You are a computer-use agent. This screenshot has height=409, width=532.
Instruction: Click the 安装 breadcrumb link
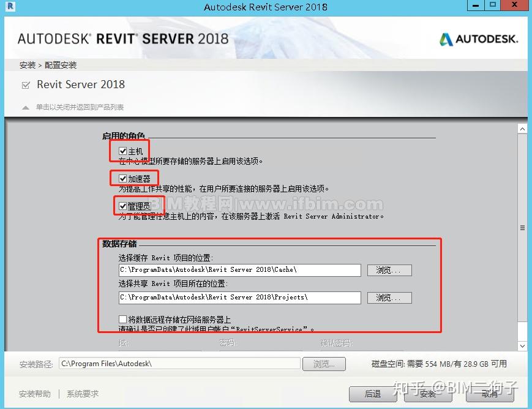pos(28,65)
